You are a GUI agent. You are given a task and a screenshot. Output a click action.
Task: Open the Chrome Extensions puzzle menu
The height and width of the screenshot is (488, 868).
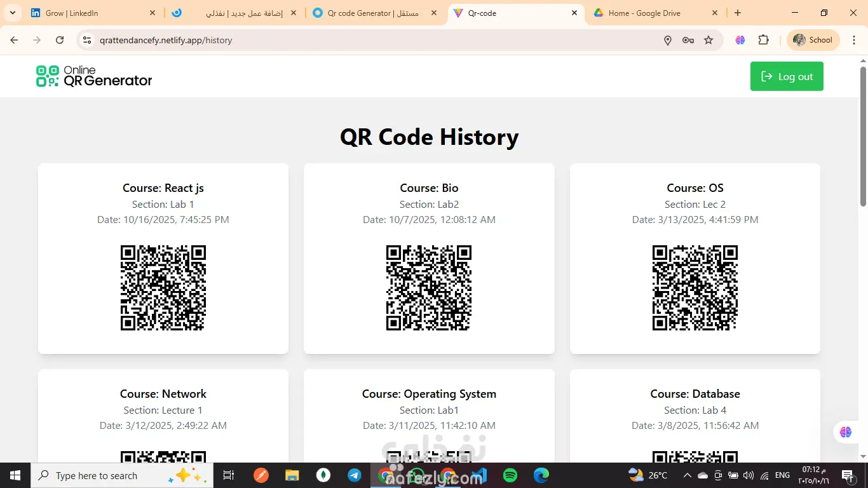click(764, 40)
